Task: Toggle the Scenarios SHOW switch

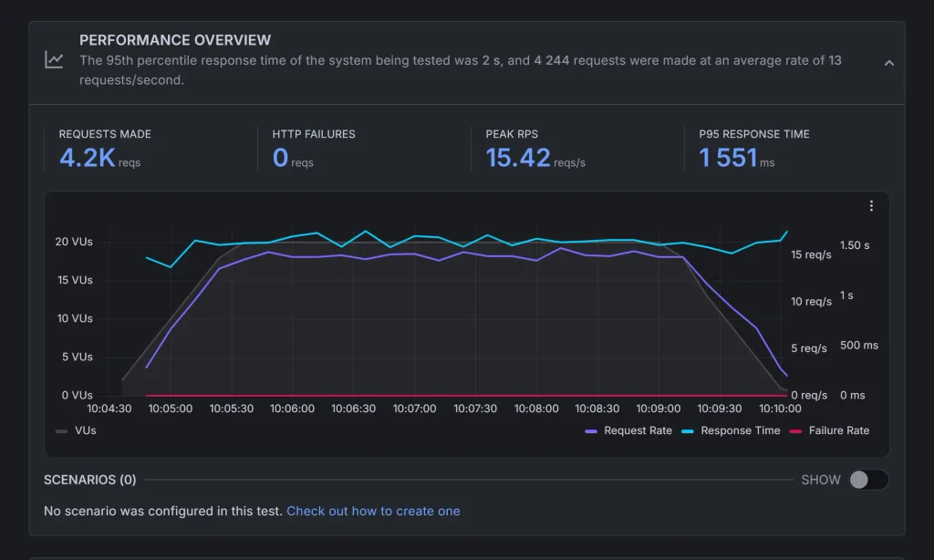Action: click(868, 480)
